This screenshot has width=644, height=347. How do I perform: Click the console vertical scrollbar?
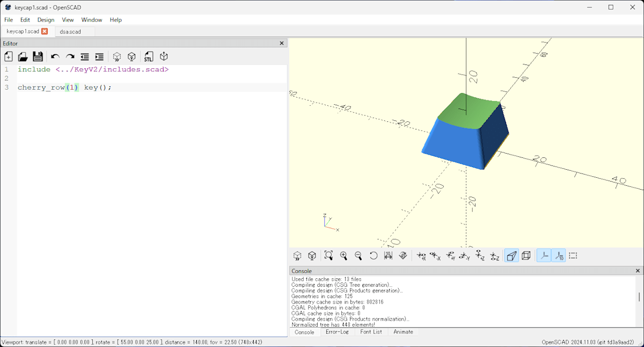click(x=639, y=297)
